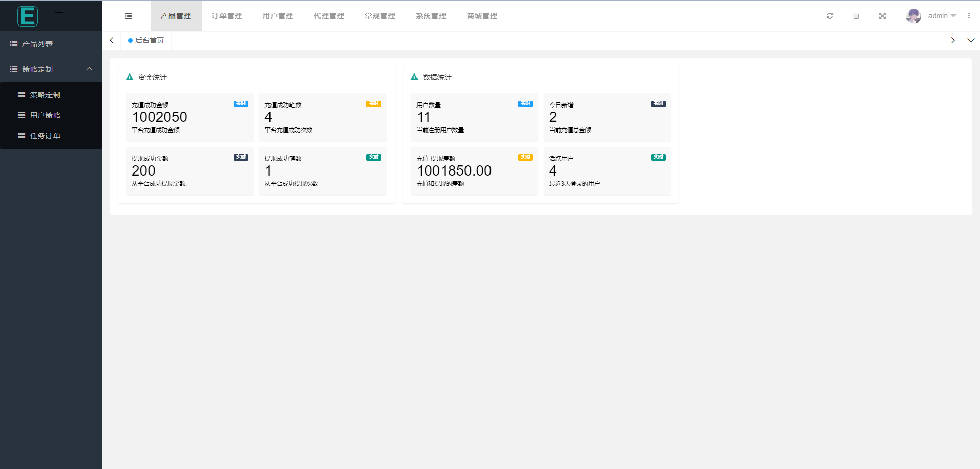Open 产品列表 in the sidebar

pyautogui.click(x=38, y=44)
